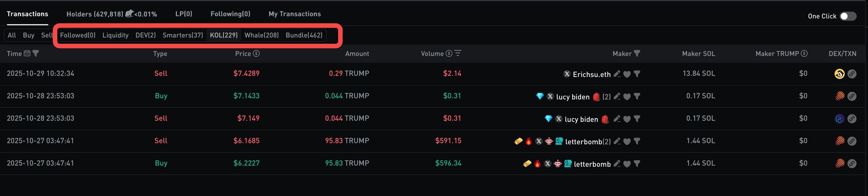Select the Bundle(462) filter
The width and height of the screenshot is (868, 196).
[x=304, y=35]
